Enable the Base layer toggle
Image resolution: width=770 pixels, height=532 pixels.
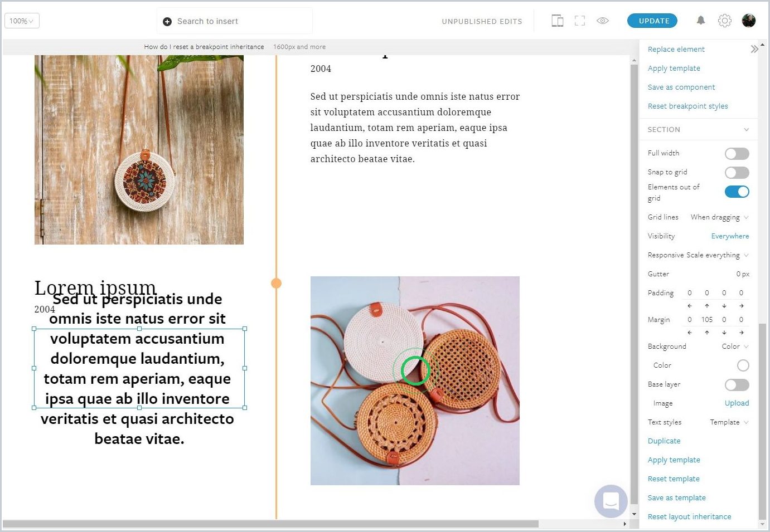(x=737, y=385)
